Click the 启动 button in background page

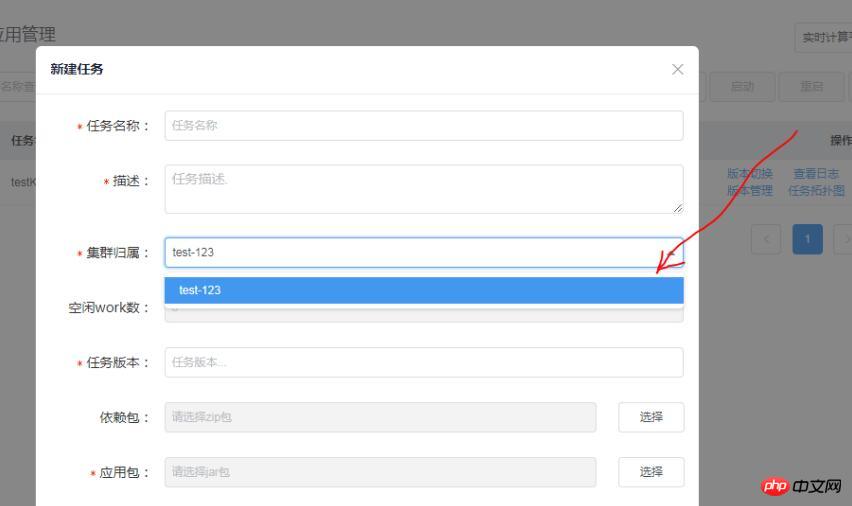click(x=742, y=86)
